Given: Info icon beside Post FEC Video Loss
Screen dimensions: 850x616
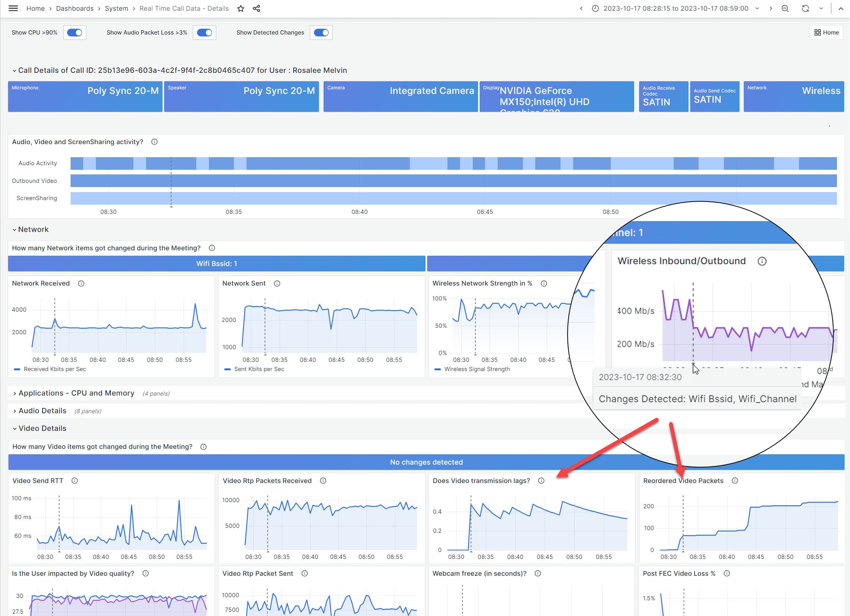Looking at the screenshot, I should [x=727, y=573].
